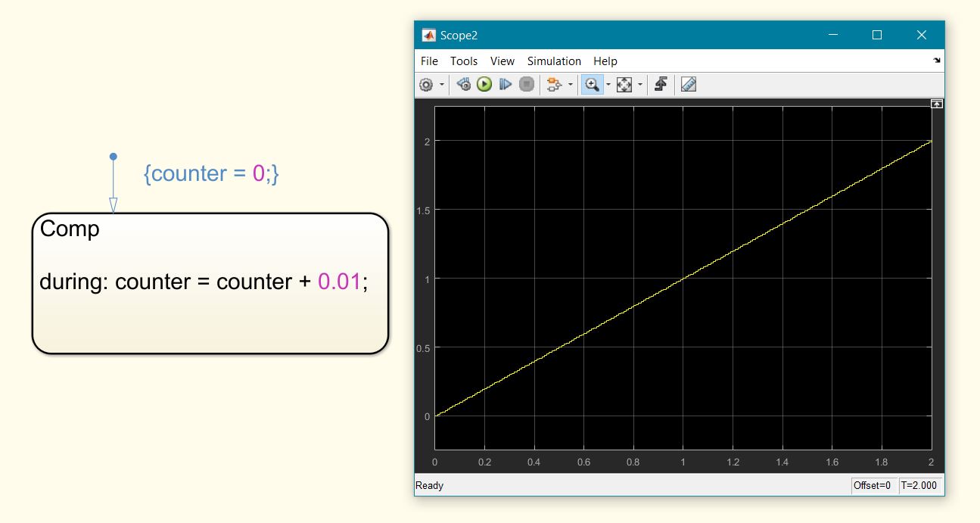The image size is (980, 523).
Task: Click the maximize axes icon above the plot
Action: (937, 104)
